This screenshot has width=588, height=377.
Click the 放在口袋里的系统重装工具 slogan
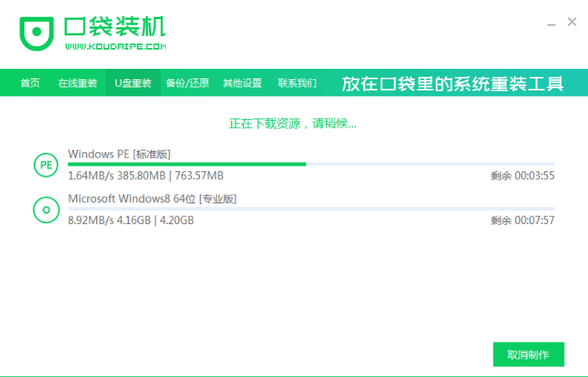coord(453,83)
